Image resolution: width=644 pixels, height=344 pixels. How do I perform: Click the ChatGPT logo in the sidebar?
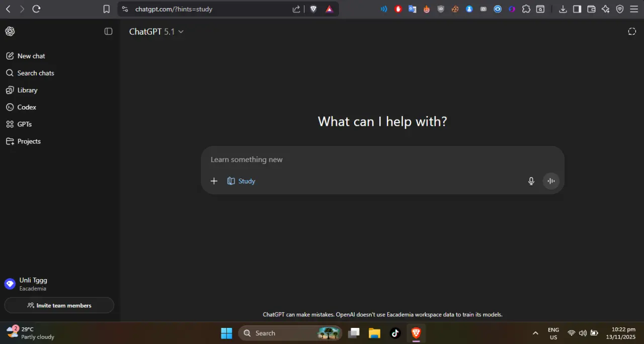point(10,31)
